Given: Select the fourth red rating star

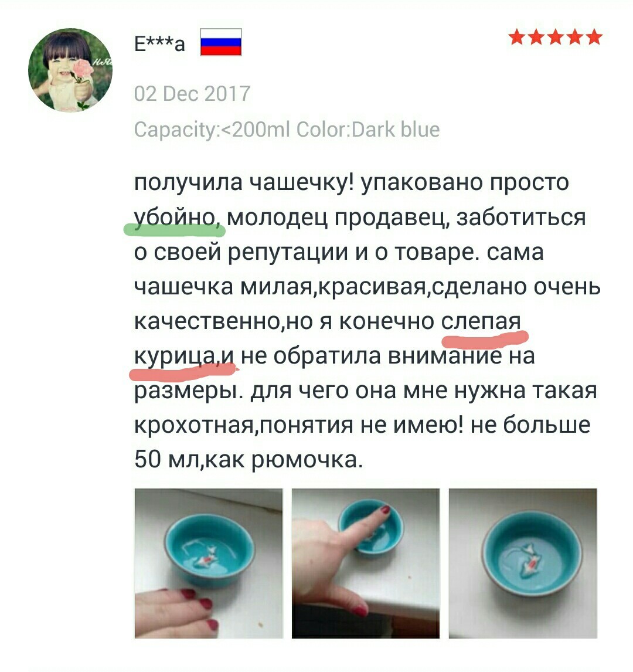Looking at the screenshot, I should pyautogui.click(x=575, y=38).
